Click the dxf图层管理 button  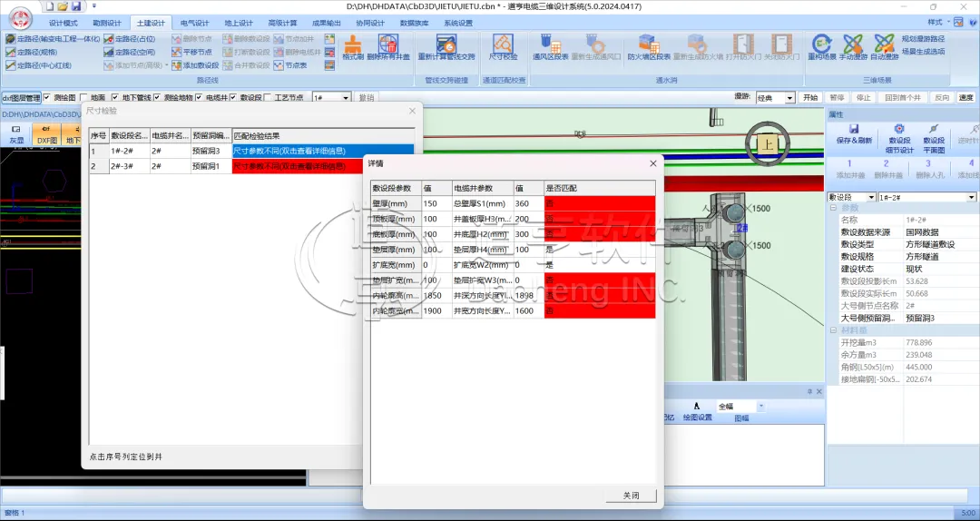tap(21, 97)
